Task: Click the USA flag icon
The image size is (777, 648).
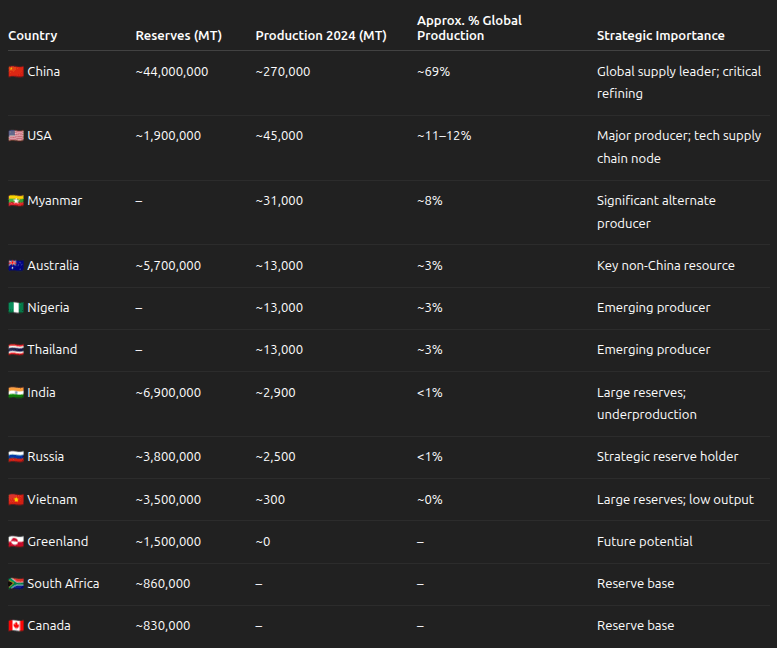Action: pos(16,136)
